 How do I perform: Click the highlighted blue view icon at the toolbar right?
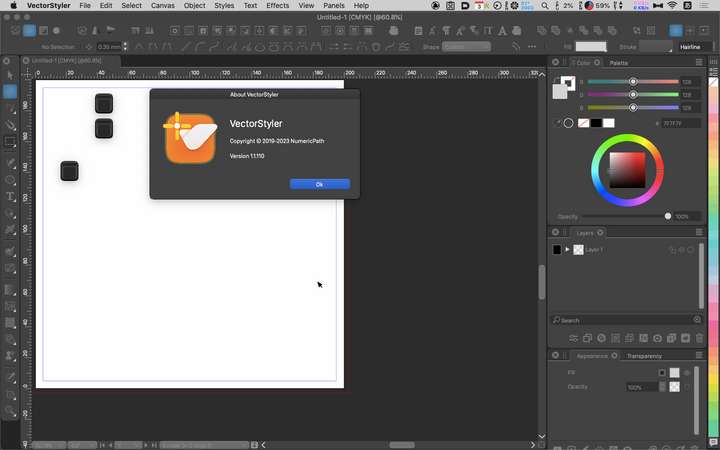click(x=675, y=31)
